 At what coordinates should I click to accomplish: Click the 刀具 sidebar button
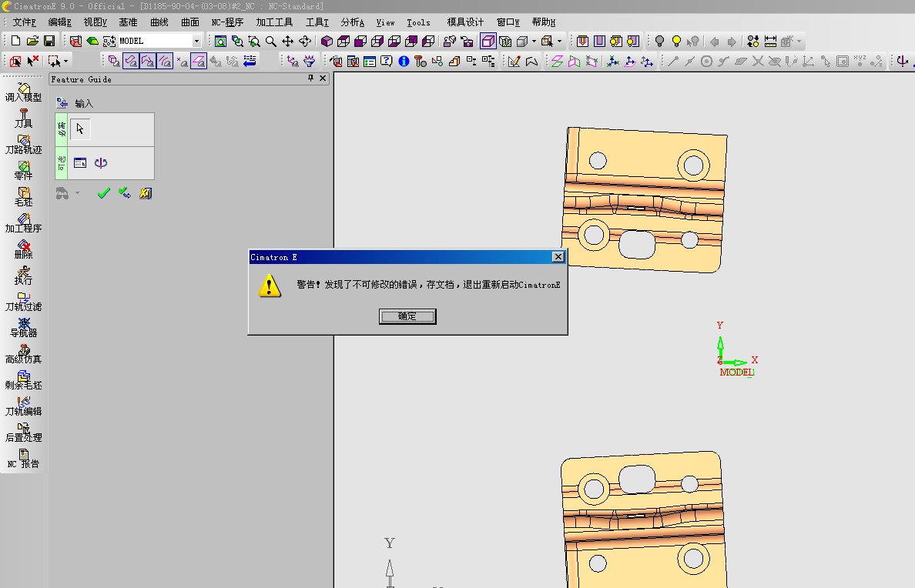[23, 119]
